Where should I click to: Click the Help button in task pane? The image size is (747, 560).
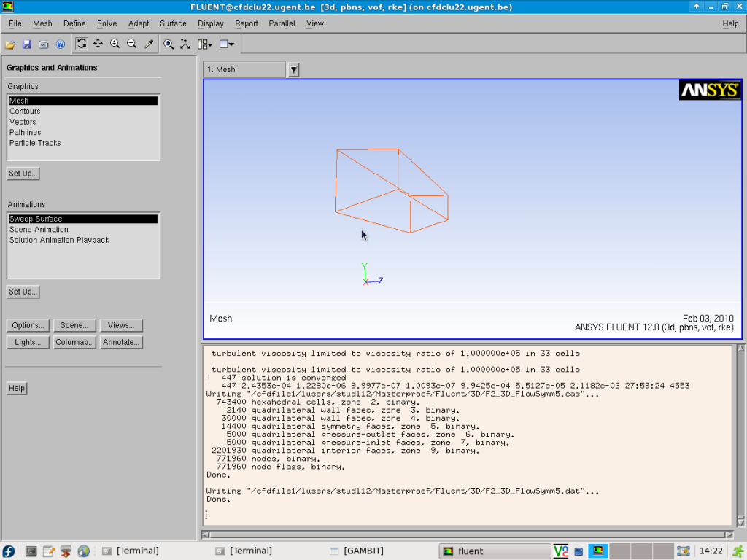pos(17,388)
